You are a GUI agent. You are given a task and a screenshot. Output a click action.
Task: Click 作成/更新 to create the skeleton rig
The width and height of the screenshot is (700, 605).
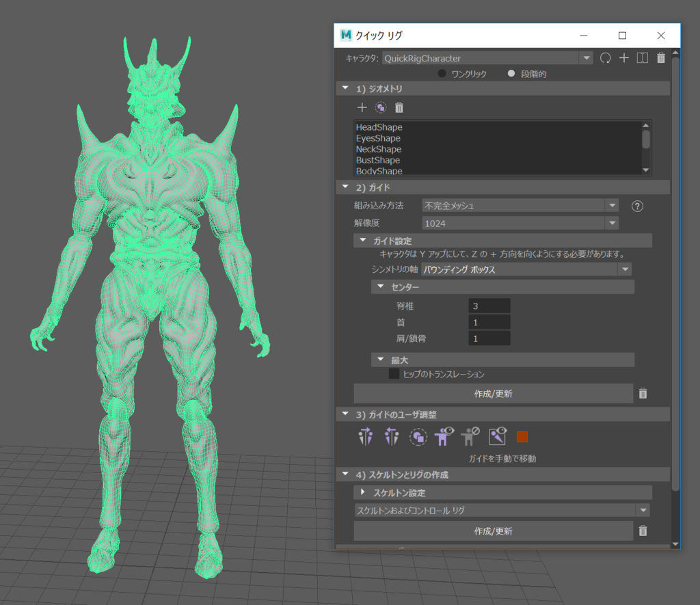point(493,530)
